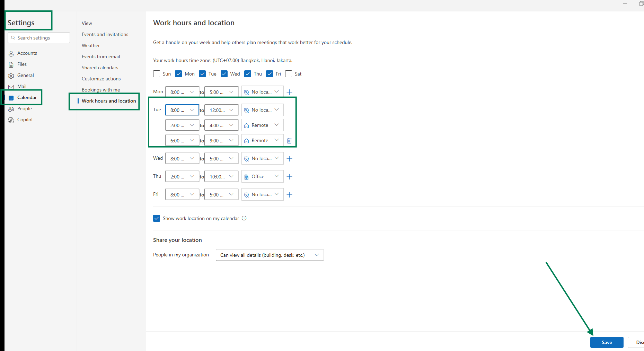Screen dimensions: 644x351
Task: Open Wednesday end time dropdown
Action: pyautogui.click(x=221, y=159)
